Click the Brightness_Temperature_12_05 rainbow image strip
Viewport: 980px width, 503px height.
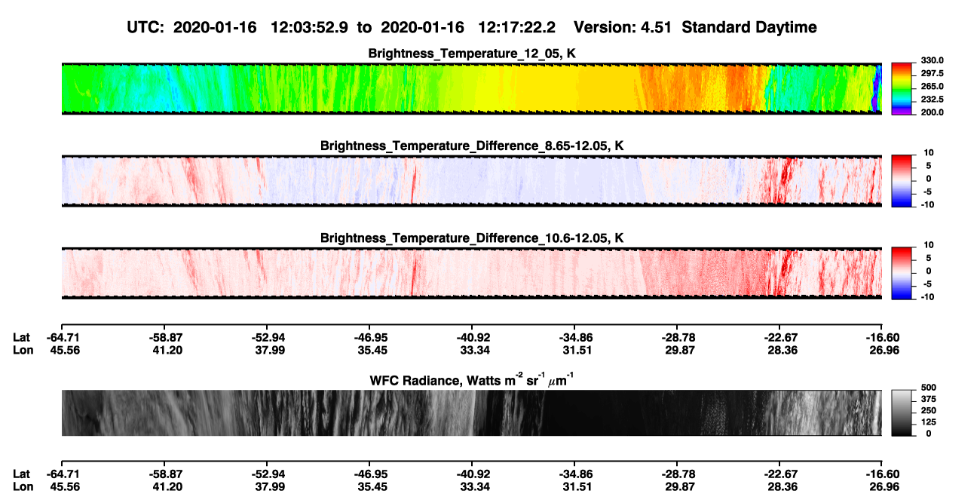point(471,88)
